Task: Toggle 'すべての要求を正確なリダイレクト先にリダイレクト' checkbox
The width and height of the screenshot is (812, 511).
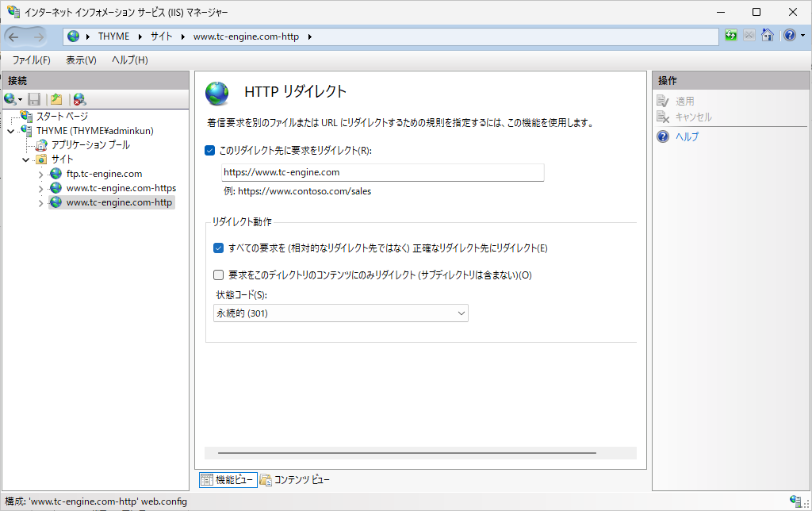Action: click(219, 248)
